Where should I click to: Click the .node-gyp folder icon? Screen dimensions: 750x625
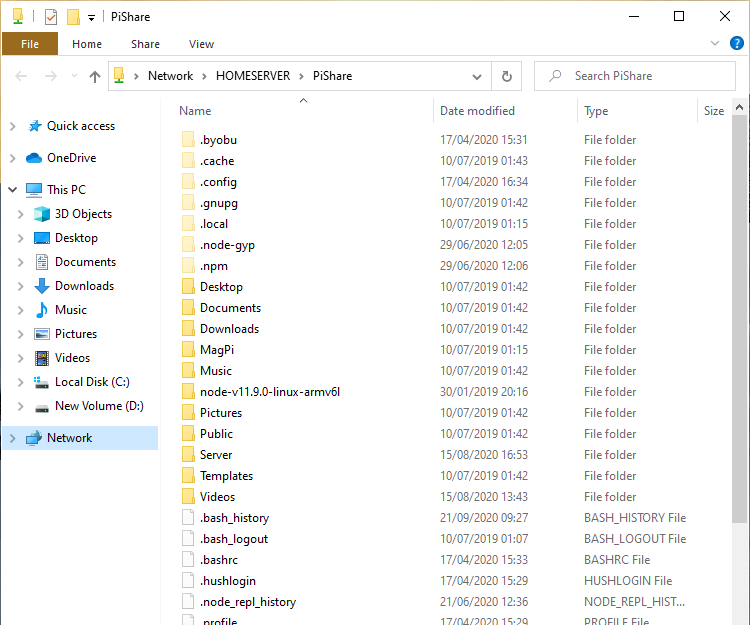pyautogui.click(x=188, y=245)
